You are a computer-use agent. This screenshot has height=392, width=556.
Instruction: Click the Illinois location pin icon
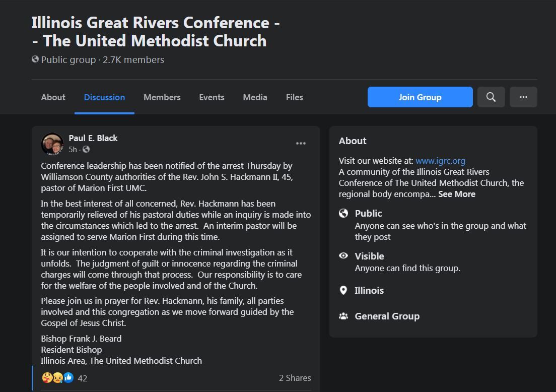343,290
